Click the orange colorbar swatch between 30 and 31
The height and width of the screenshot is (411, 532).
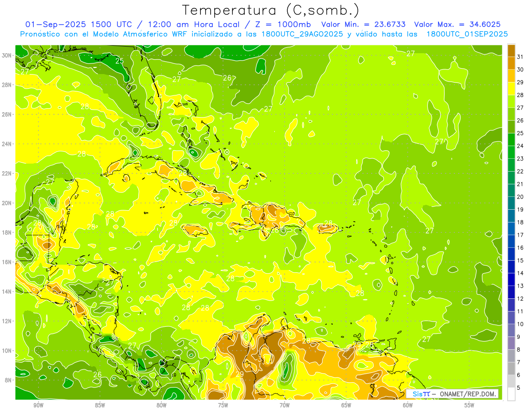[512, 63]
